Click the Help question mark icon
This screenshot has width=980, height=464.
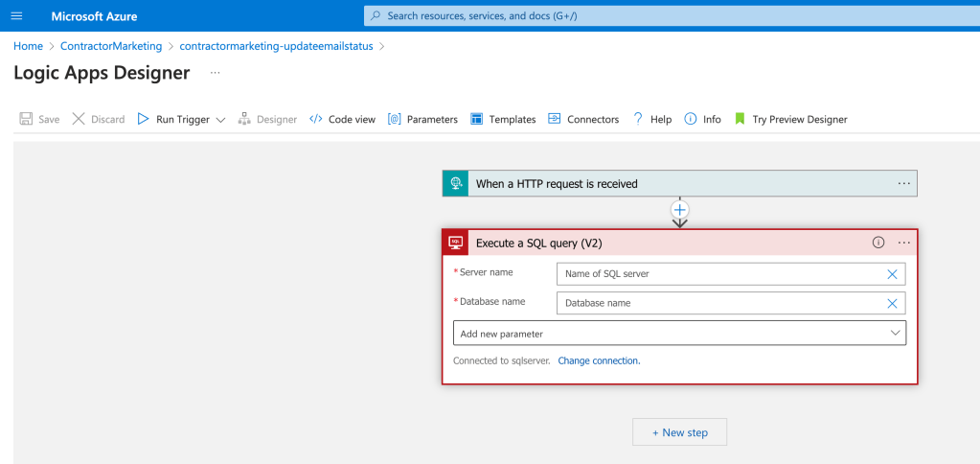(x=638, y=119)
